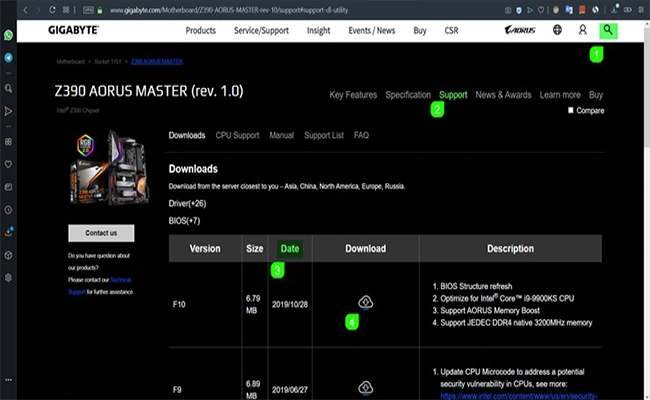Tick the Compare checkbox
The width and height of the screenshot is (650, 400).
click(571, 110)
